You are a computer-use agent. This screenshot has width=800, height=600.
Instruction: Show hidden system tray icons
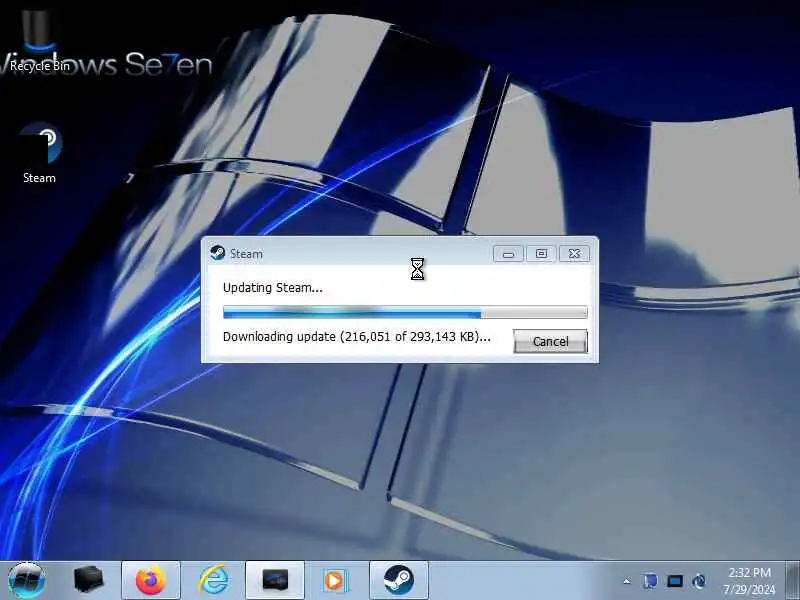point(627,581)
